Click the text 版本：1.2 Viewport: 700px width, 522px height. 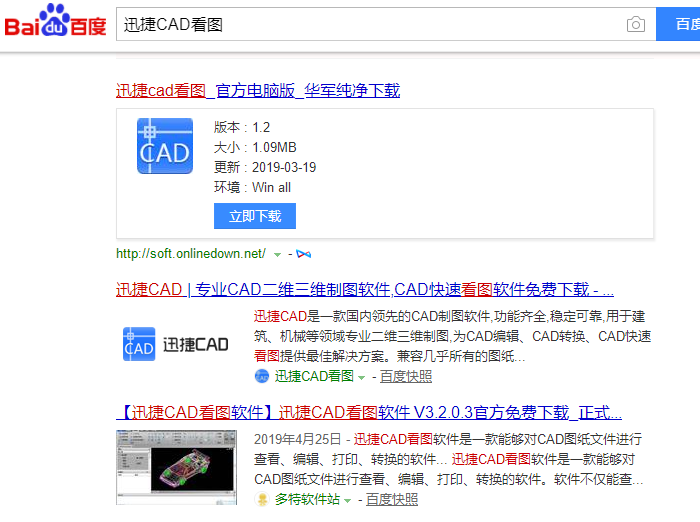click(242, 127)
